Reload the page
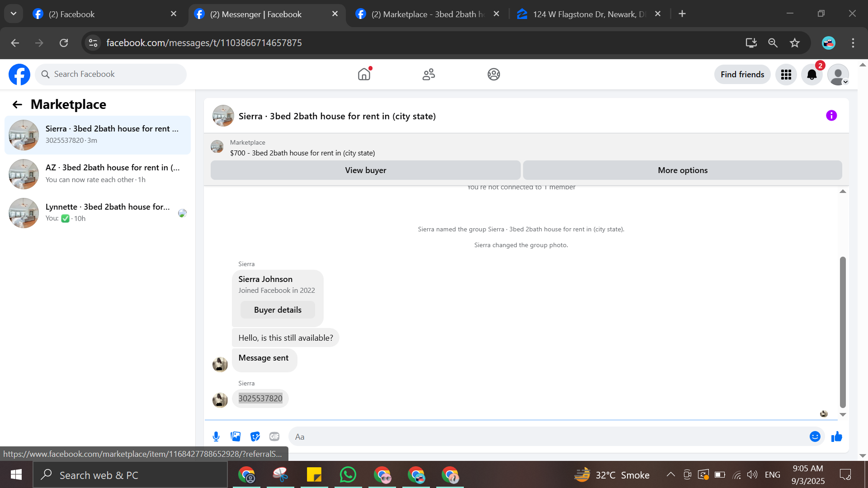Screen dimensions: 868x488 [64, 43]
